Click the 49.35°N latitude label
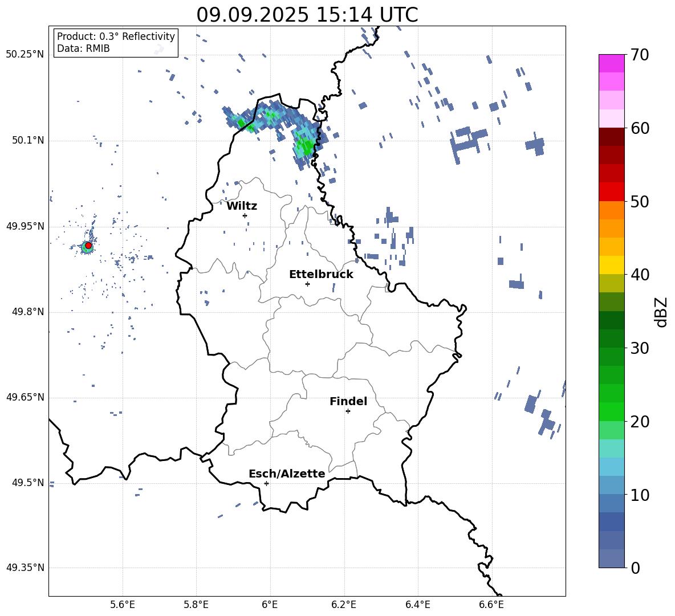 [x=25, y=568]
